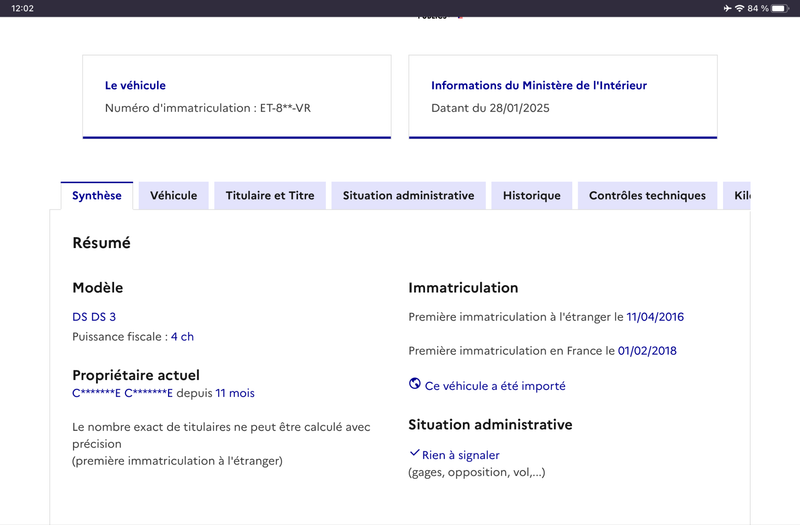Click the 'Rien à signaler' status text

pos(461,455)
